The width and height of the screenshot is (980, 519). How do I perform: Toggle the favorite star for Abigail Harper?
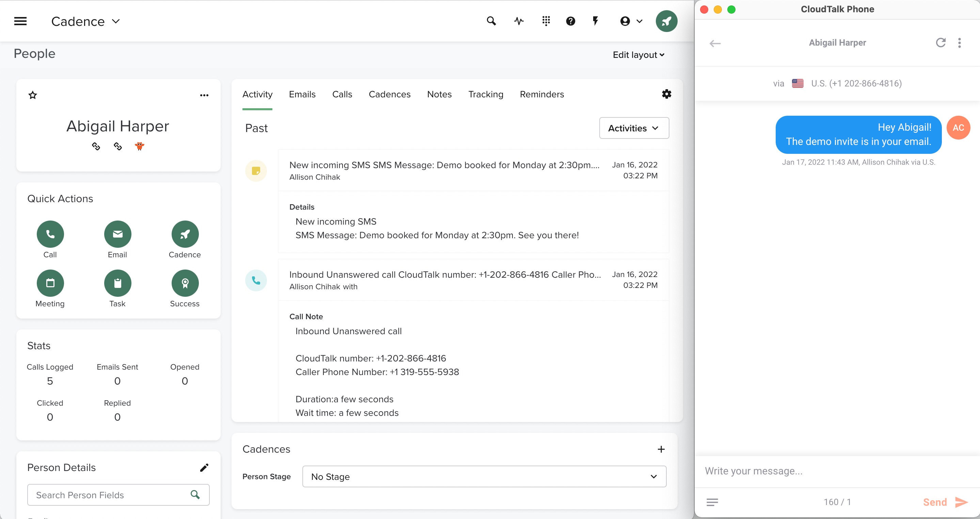coord(33,95)
